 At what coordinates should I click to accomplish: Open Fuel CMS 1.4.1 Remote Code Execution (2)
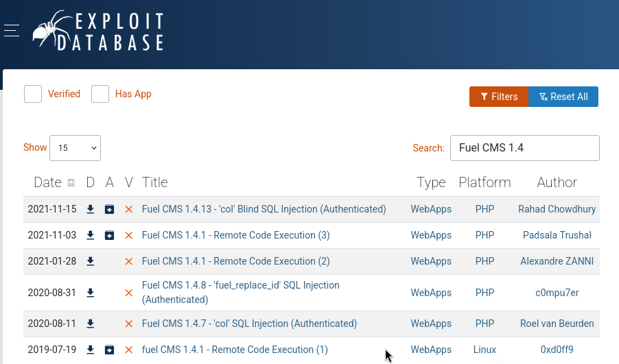click(235, 261)
